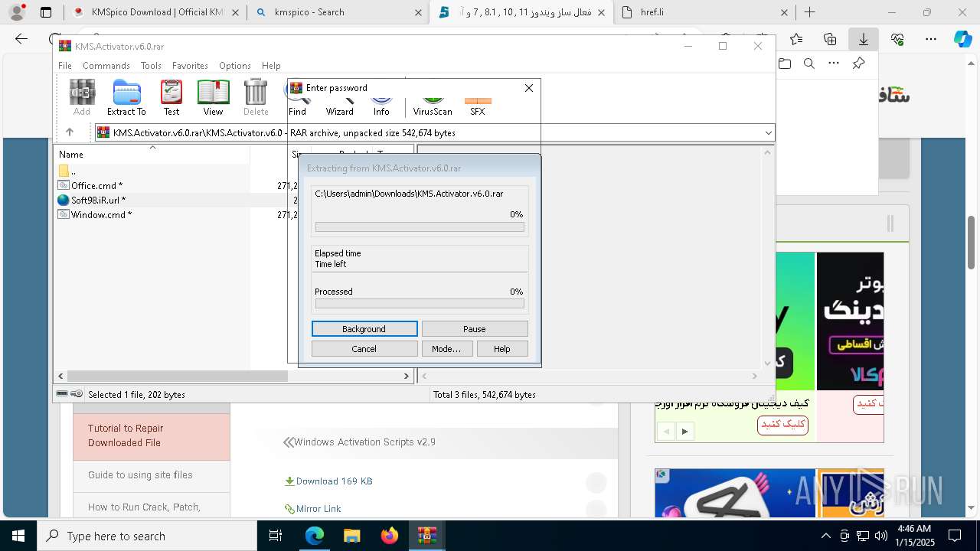Click the Add archive toolbar icon
Image resolution: width=980 pixels, height=551 pixels.
point(82,97)
